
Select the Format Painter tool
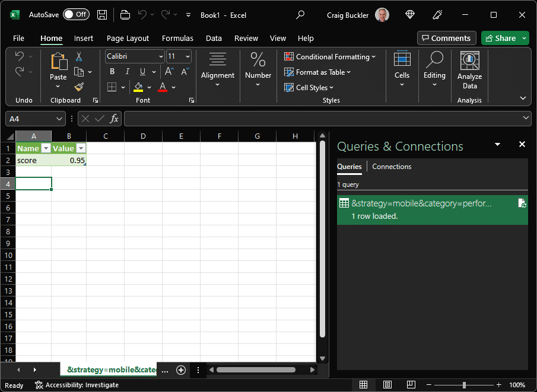point(79,87)
